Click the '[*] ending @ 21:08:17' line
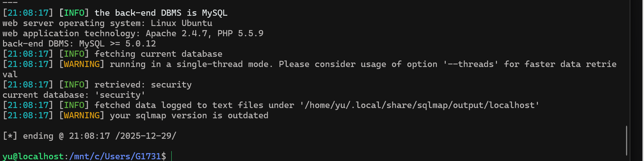 pyautogui.click(x=56, y=136)
